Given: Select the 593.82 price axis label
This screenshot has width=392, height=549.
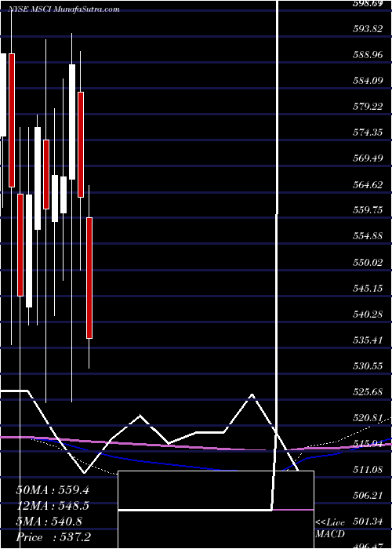Looking at the screenshot, I should pos(367,29).
